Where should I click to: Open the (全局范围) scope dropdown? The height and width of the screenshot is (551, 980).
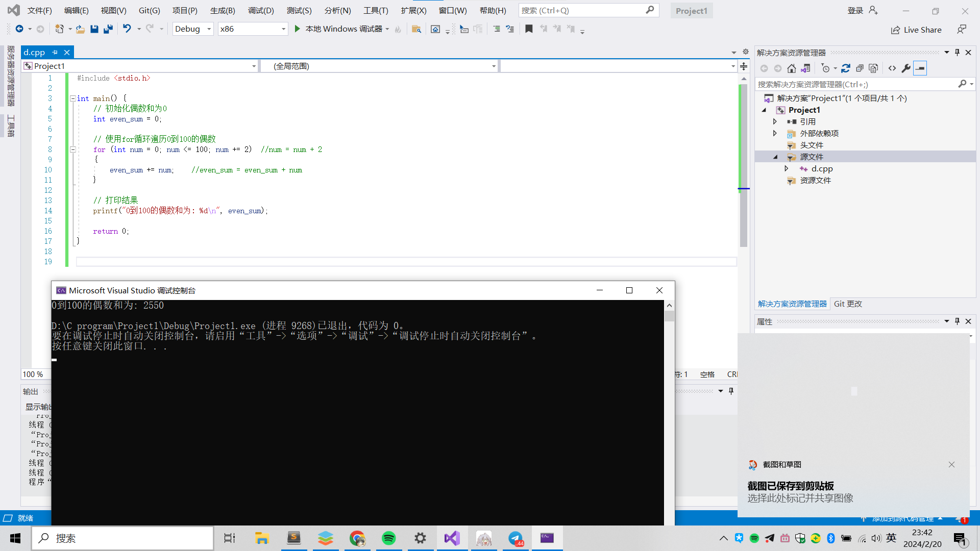click(379, 66)
